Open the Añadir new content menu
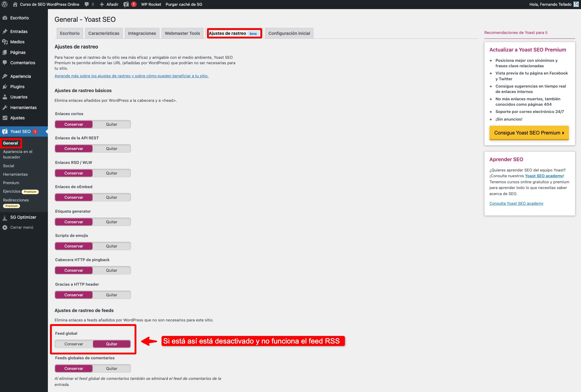This screenshot has height=392, width=581. [x=109, y=4]
